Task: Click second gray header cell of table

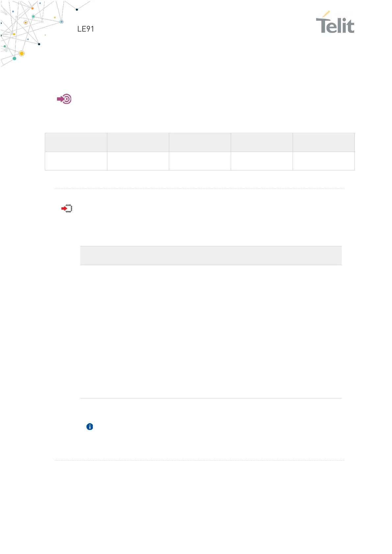Action: [138, 142]
